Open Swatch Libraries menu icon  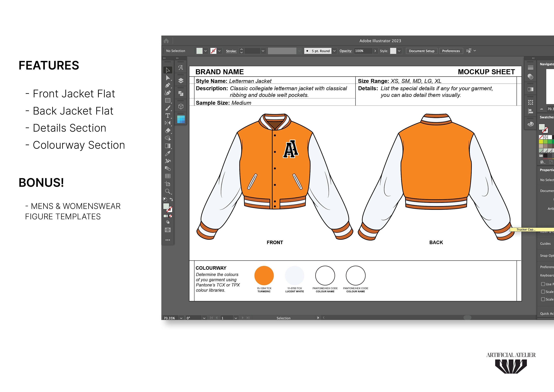[x=542, y=162]
